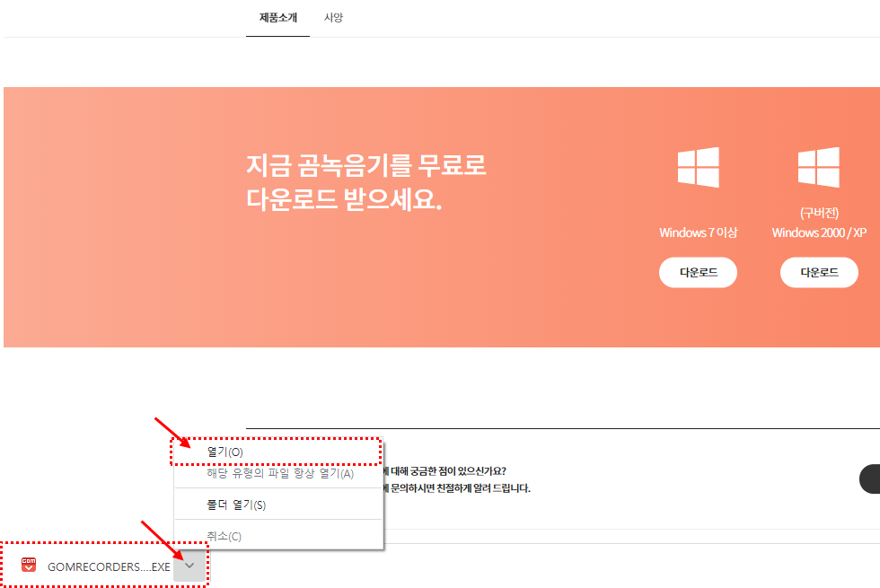The image size is (880, 588).
Task: Select 열기(O) in the download menu
Action: click(x=278, y=452)
